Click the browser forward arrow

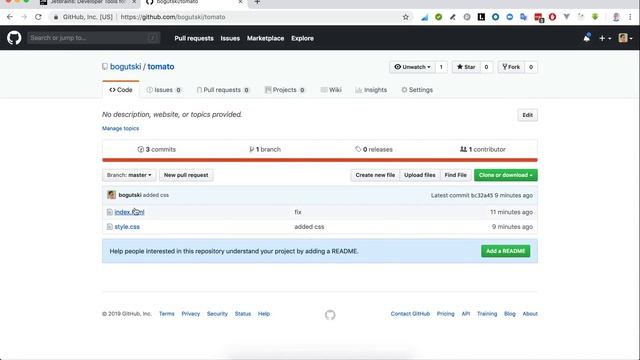24,17
